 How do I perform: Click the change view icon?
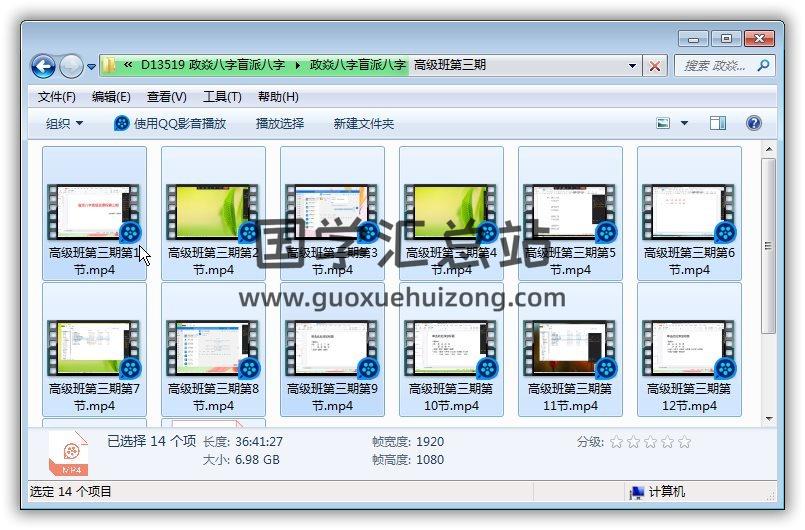tap(663, 123)
